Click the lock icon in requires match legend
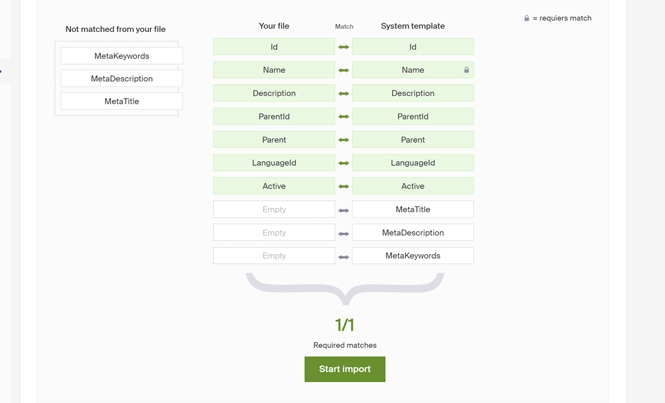Viewport: 665px width, 403px height. click(x=527, y=18)
